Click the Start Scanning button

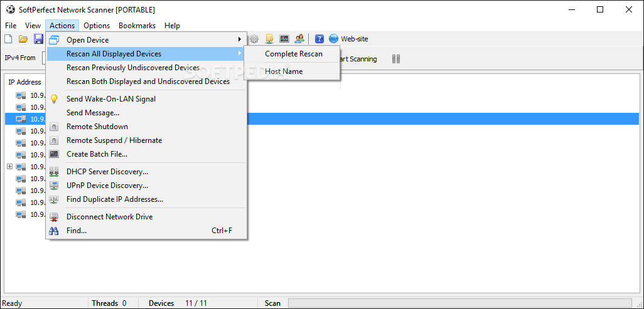pos(358,59)
